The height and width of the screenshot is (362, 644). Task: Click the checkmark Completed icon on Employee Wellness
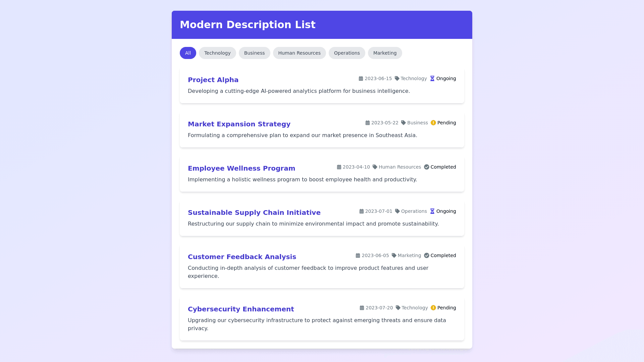point(427,167)
